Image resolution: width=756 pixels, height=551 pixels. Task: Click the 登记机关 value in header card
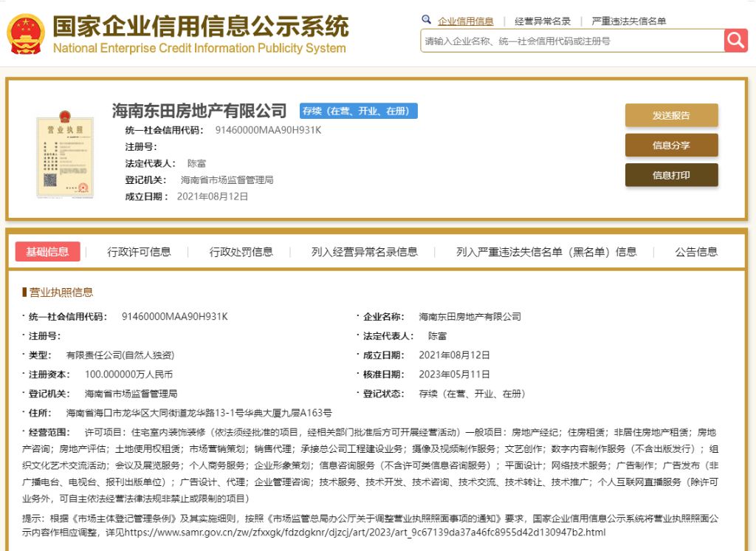point(227,180)
